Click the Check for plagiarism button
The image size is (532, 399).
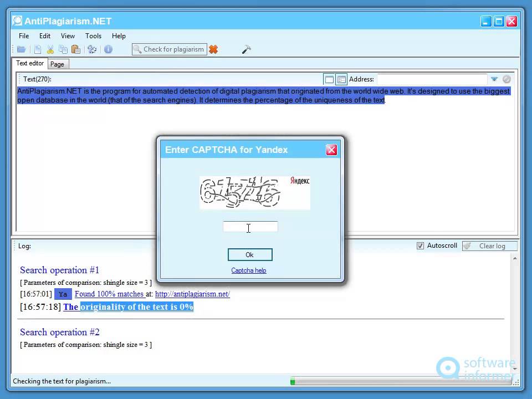pos(170,49)
